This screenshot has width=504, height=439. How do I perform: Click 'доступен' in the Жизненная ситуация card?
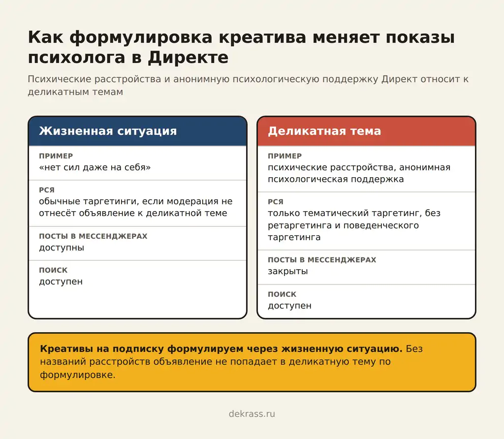[x=61, y=282]
